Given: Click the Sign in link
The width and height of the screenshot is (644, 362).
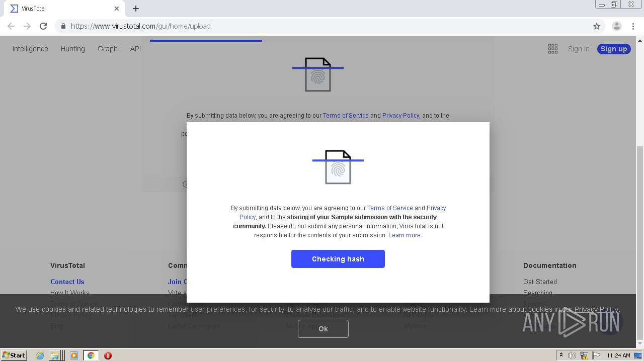Looking at the screenshot, I should pyautogui.click(x=579, y=49).
